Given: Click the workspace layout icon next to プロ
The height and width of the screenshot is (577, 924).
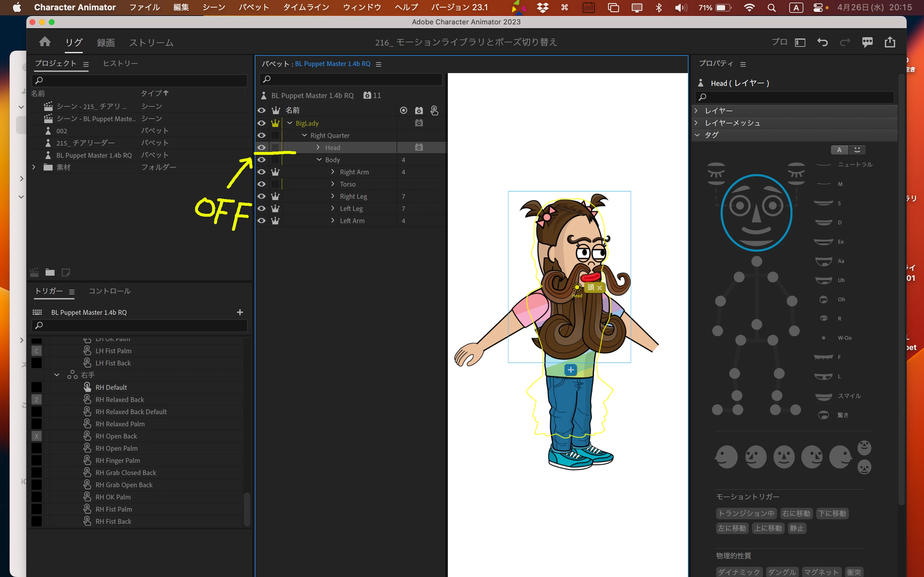Looking at the screenshot, I should 800,42.
